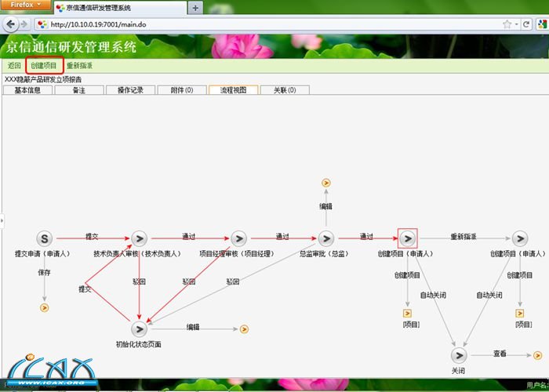Image resolution: width=549 pixels, height=392 pixels.
Task: Click the 提交 label after start node
Action: 92,237
